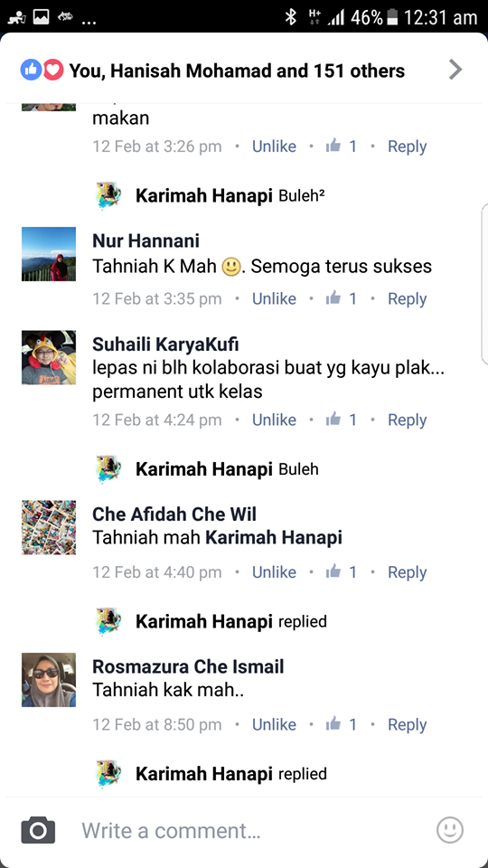Tap the thumbs-up count on Rosmazura Che Ismail's comment
Image resolution: width=488 pixels, height=868 pixels.
[x=342, y=724]
